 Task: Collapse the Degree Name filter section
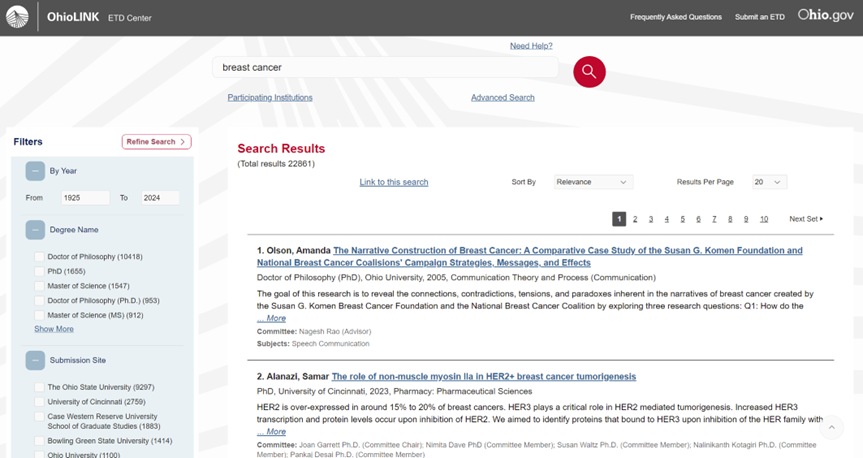(35, 230)
